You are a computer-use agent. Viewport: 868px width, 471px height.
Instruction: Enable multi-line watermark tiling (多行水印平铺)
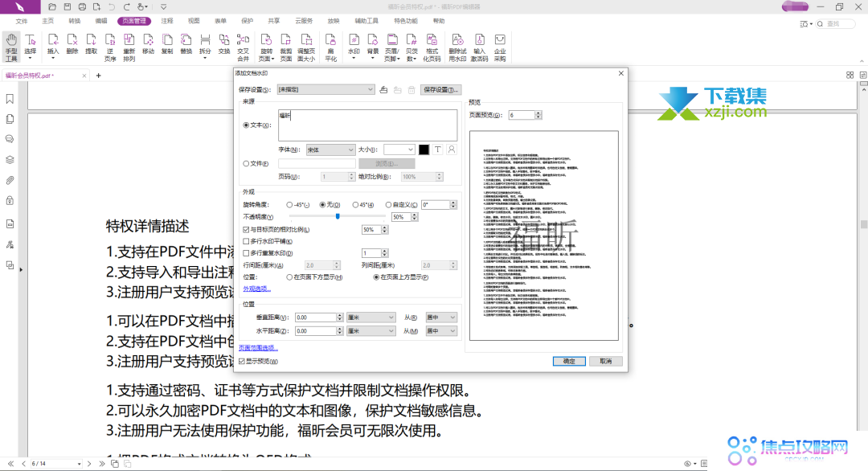[247, 241]
